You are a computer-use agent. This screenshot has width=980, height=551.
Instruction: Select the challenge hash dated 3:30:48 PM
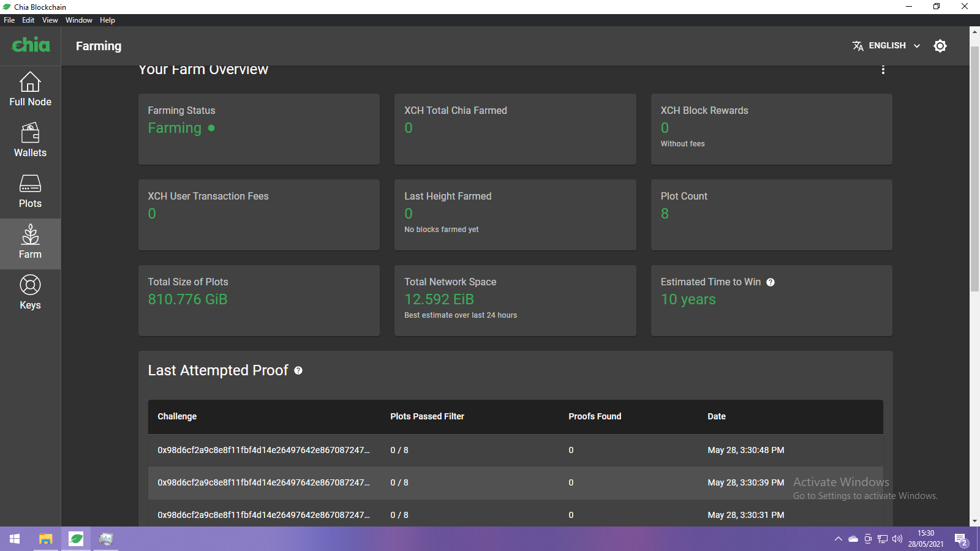(x=263, y=450)
